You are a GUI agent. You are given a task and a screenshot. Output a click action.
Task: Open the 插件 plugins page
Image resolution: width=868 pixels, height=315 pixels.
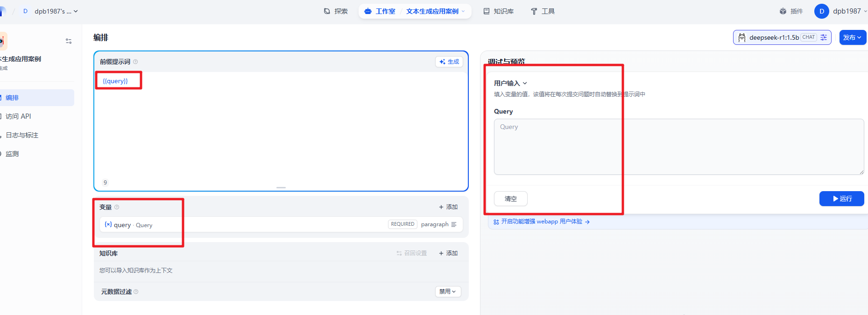[791, 11]
